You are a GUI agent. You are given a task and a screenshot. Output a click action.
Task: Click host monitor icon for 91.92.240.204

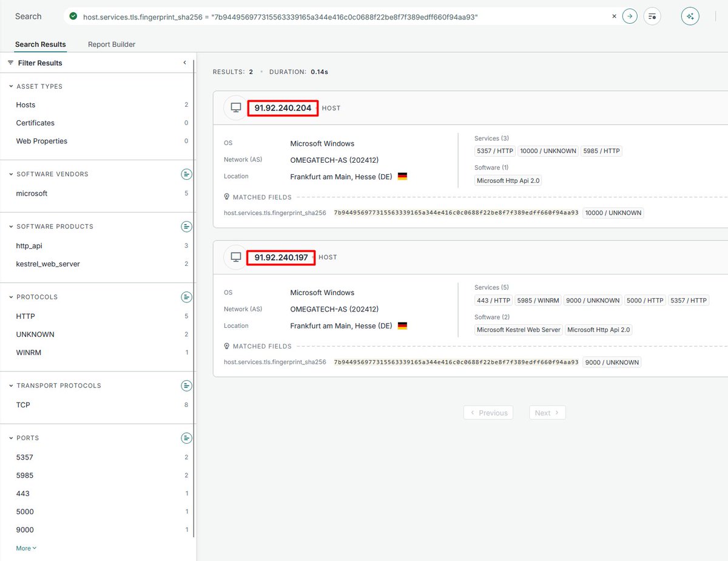pyautogui.click(x=235, y=108)
